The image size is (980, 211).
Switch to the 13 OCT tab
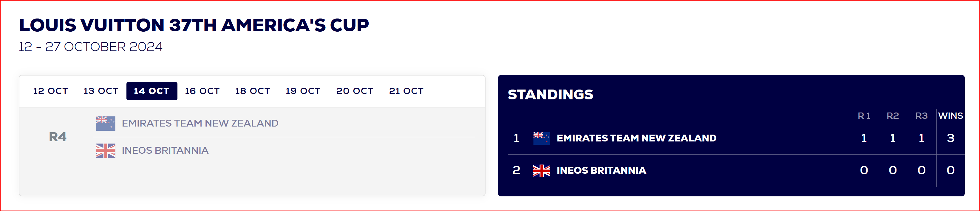point(101,91)
